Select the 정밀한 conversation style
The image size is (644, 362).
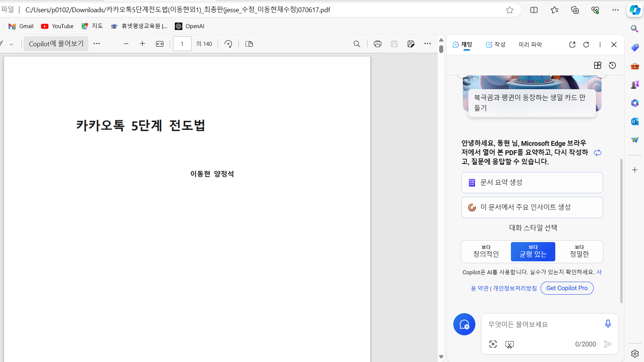pos(579,251)
